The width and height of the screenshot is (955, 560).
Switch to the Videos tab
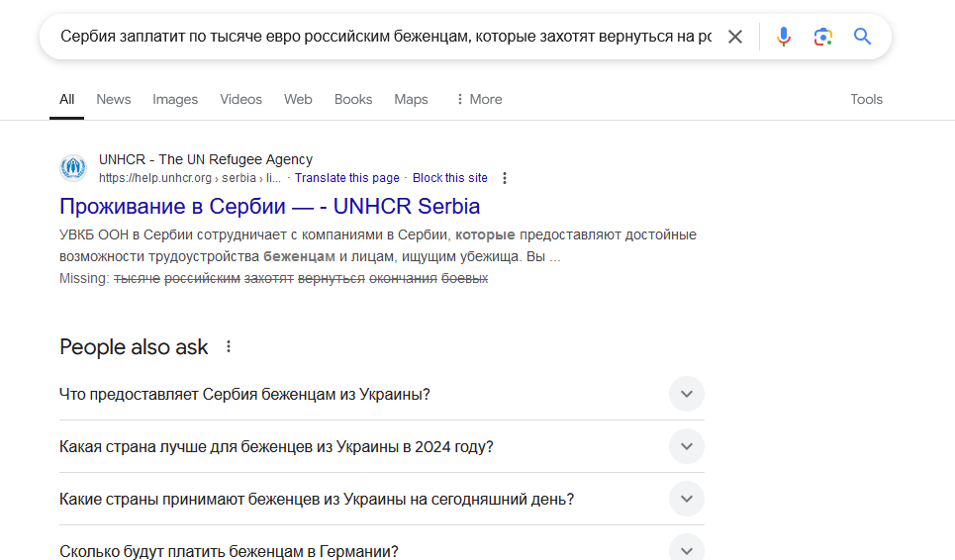(240, 99)
